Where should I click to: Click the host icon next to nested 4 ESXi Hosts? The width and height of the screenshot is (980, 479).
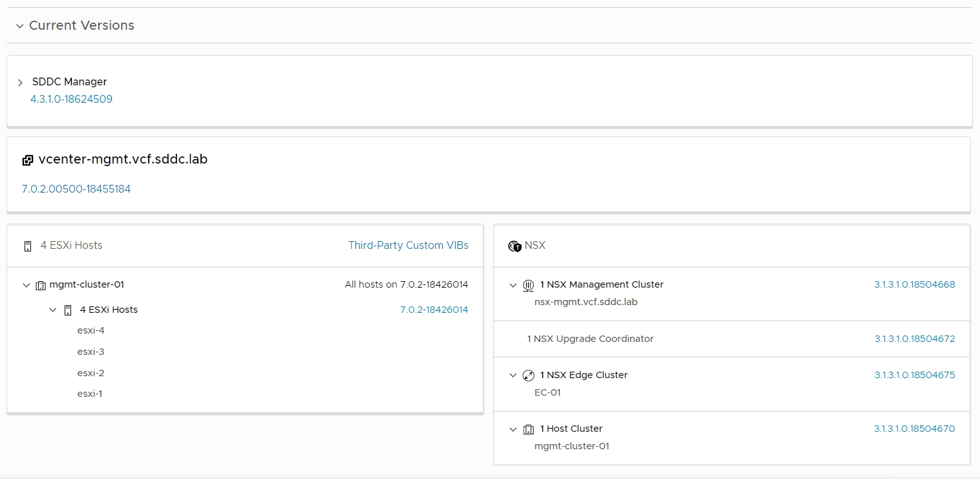(x=68, y=310)
